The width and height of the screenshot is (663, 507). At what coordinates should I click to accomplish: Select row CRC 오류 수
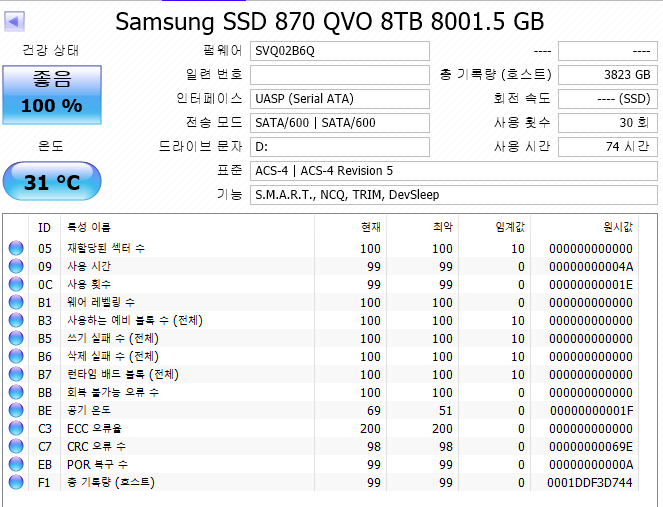pos(321,447)
